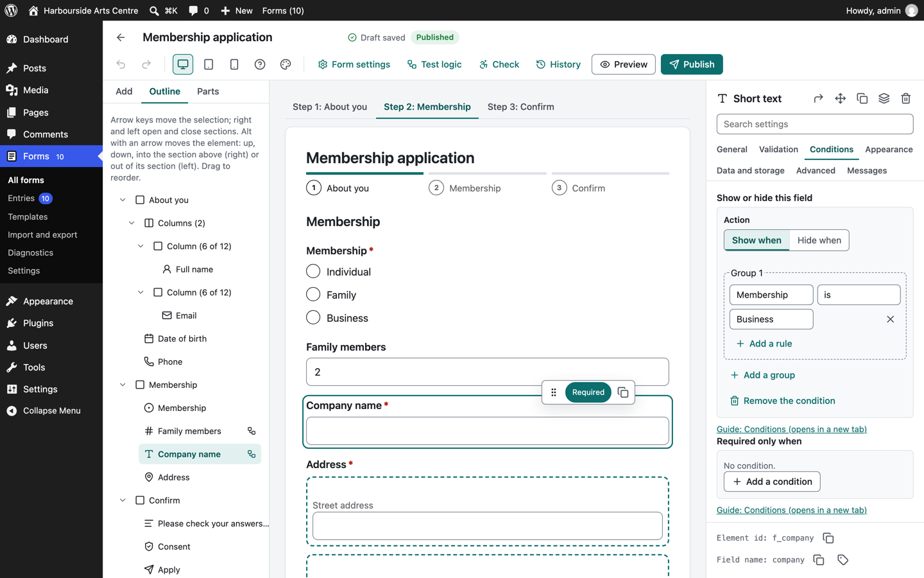Collapse the Columns (2) outline node
Image resolution: width=924 pixels, height=578 pixels.
[132, 223]
